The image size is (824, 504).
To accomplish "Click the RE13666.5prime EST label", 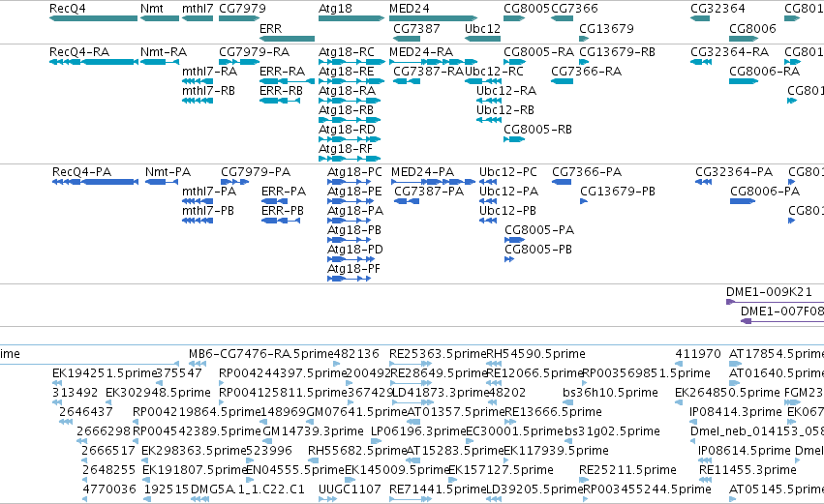I will coord(553,413).
